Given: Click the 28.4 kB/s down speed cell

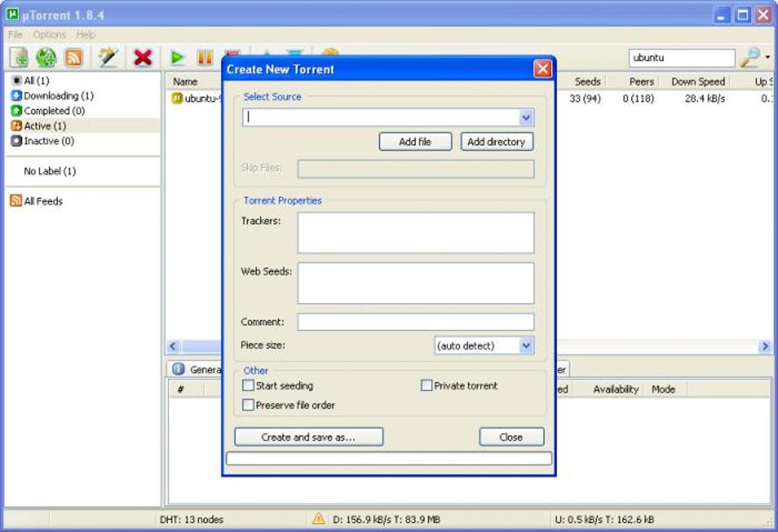Looking at the screenshot, I should coord(705,98).
